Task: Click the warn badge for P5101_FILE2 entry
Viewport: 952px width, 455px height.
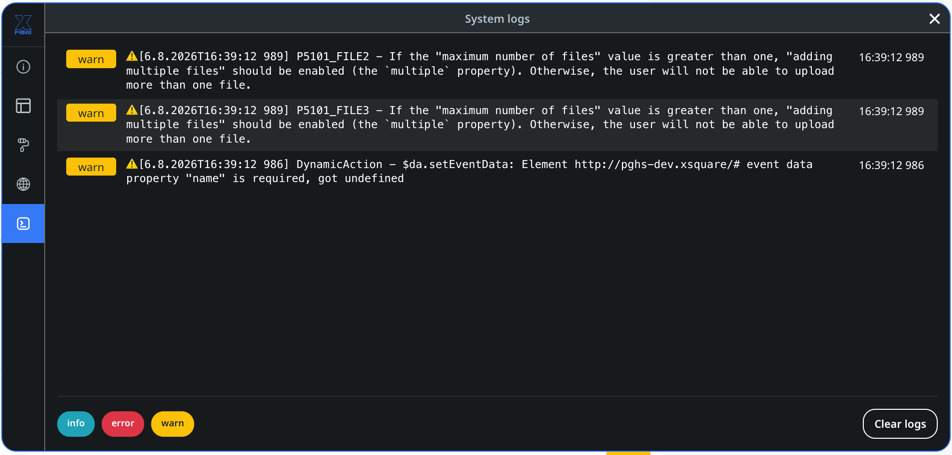Action: tap(91, 59)
